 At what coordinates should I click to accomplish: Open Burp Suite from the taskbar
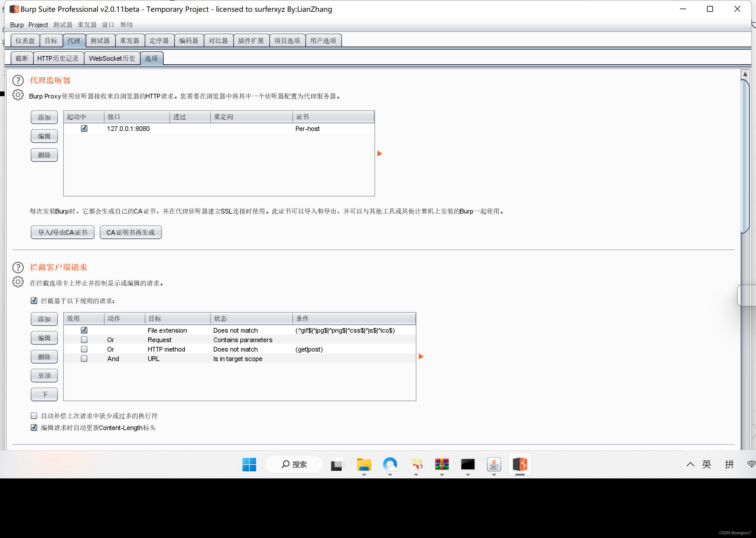(519, 465)
